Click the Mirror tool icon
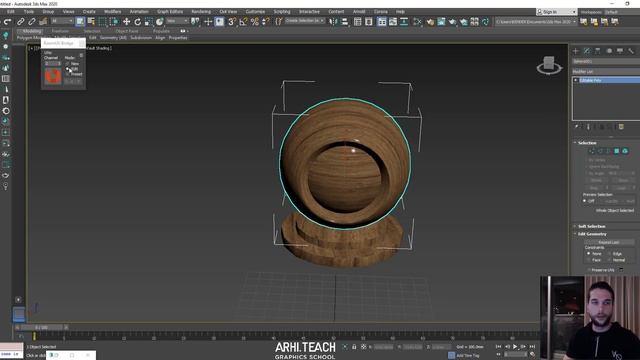The height and width of the screenshot is (360, 640). click(333, 22)
